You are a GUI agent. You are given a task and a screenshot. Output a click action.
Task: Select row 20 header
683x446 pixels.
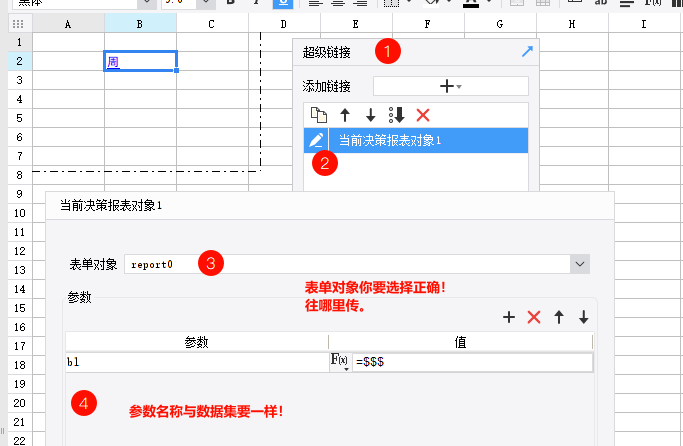20,403
